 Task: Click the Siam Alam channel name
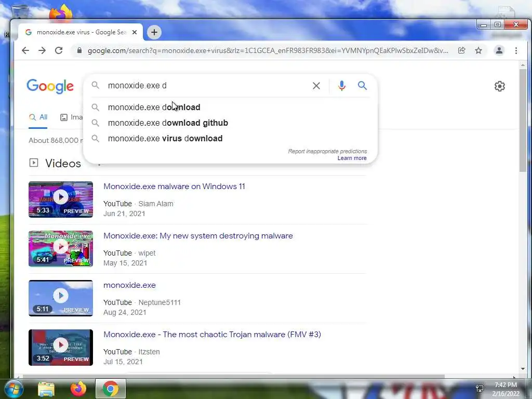pos(156,204)
